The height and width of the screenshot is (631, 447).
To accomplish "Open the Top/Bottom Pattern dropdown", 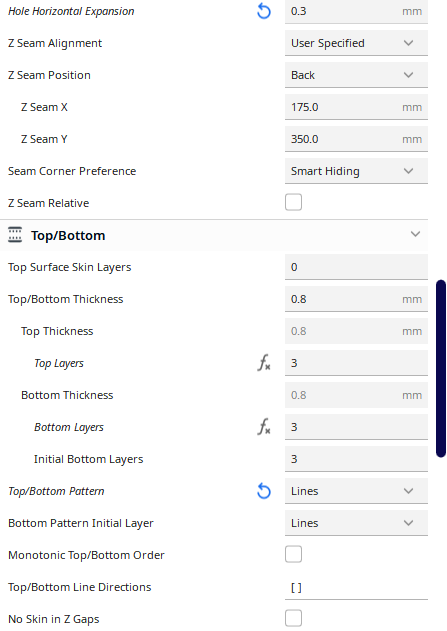I will 356,491.
